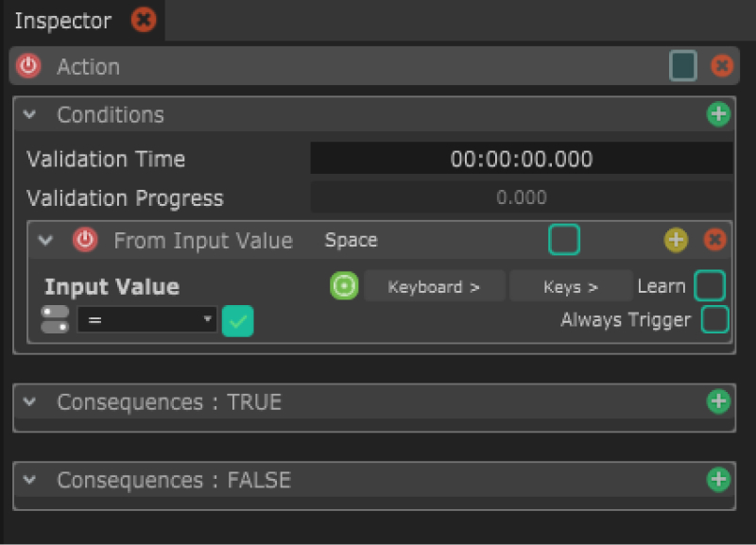Image resolution: width=756 pixels, height=545 pixels.
Task: Click the Validation Time field
Action: pos(522,159)
